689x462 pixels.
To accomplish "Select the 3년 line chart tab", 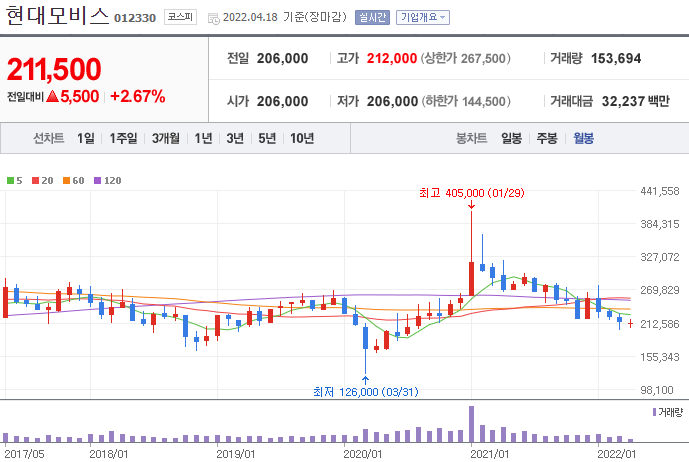I will pyautogui.click(x=235, y=138).
